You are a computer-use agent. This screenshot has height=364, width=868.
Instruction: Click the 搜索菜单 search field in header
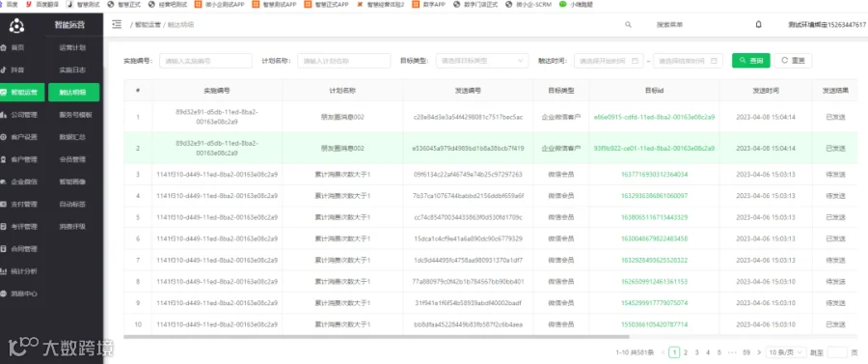[x=670, y=25]
